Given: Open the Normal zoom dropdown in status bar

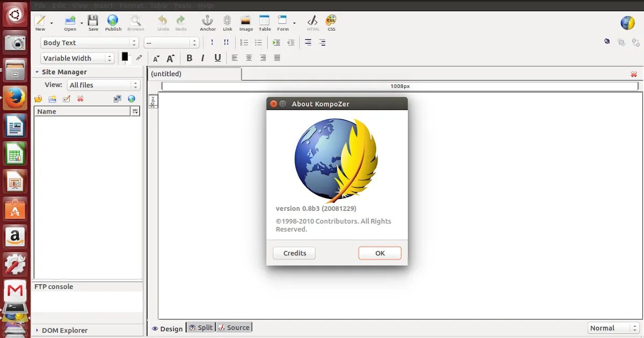Looking at the screenshot, I should [612, 328].
